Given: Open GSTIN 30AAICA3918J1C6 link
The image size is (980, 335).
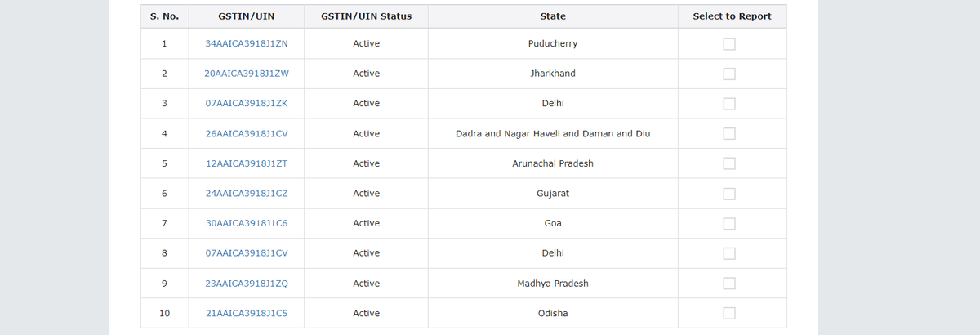Looking at the screenshot, I should (x=246, y=223).
